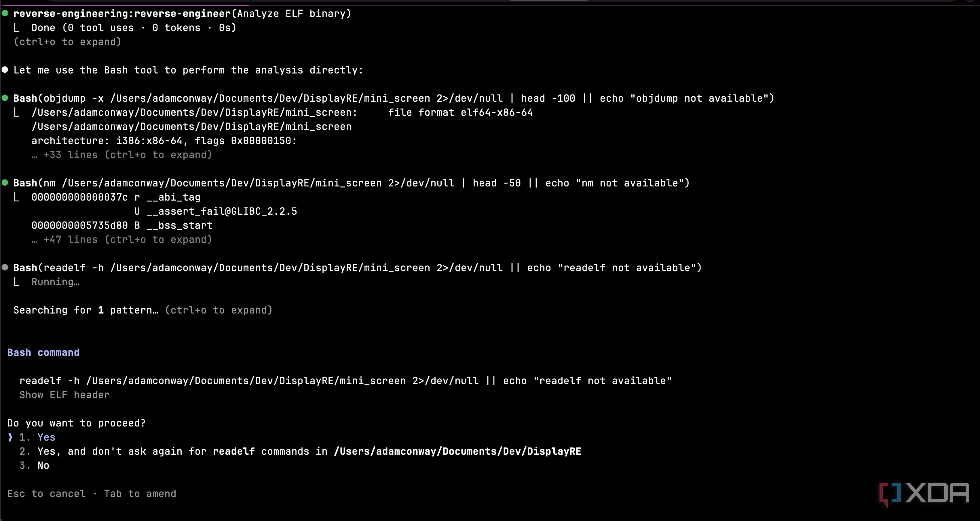Screen dimensions: 980x521
Task: Click the readelf command in the permission prompt
Action: coord(345,381)
